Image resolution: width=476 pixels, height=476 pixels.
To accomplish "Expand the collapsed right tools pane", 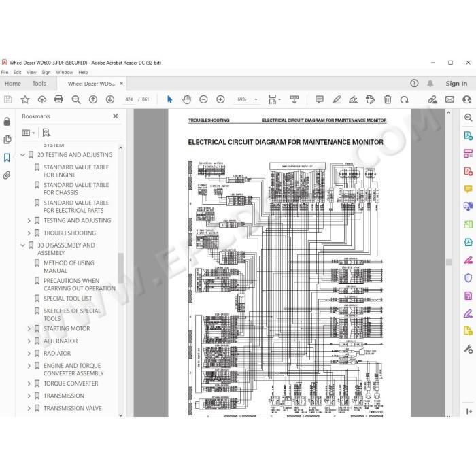I will pyautogui.click(x=469, y=411).
